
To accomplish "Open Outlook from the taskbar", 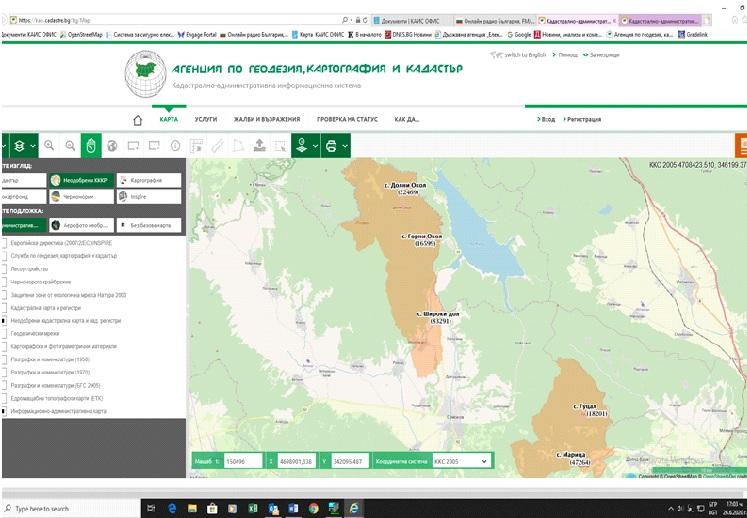I will click(x=273, y=508).
